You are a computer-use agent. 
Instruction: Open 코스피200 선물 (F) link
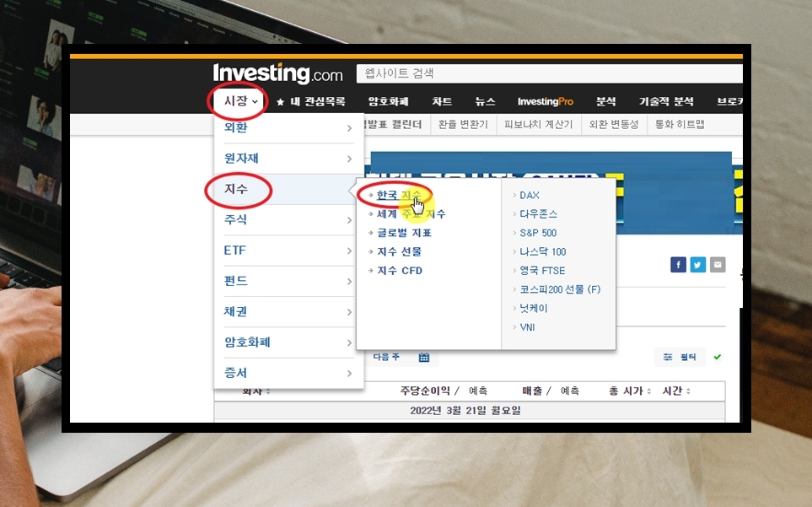point(560,289)
